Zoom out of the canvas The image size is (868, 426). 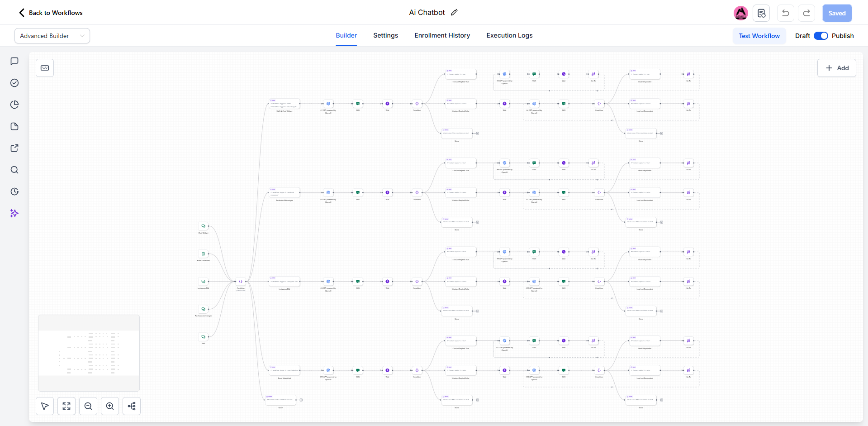pyautogui.click(x=88, y=406)
